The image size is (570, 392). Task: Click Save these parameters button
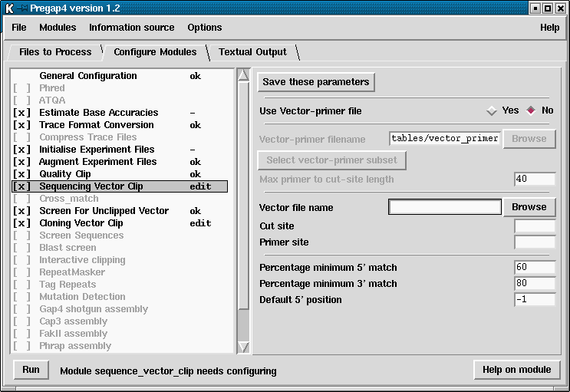[316, 82]
